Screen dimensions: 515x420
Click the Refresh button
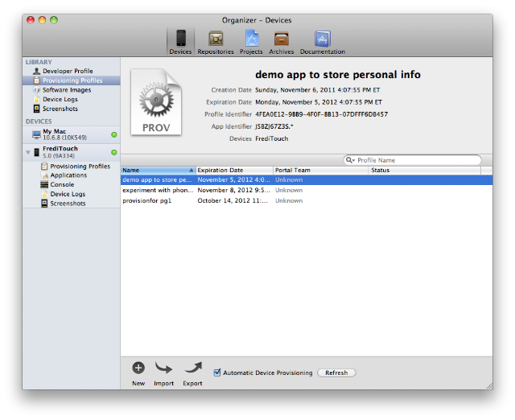point(336,373)
